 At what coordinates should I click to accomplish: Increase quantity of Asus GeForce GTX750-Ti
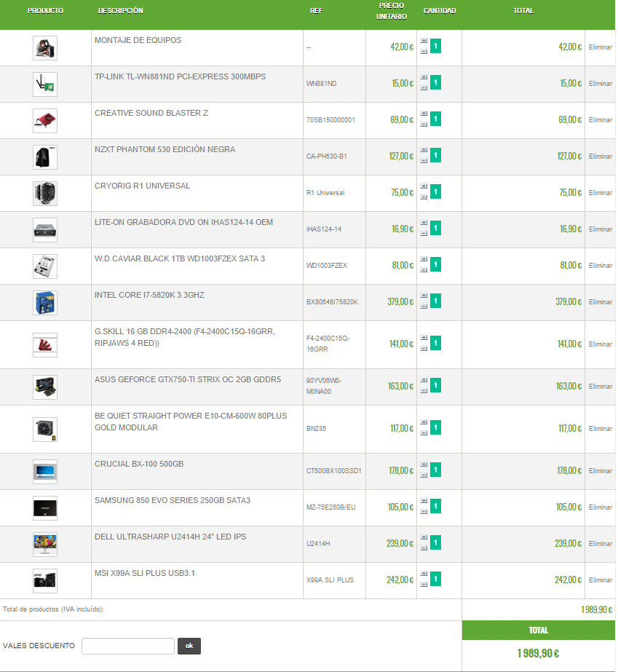(x=424, y=380)
